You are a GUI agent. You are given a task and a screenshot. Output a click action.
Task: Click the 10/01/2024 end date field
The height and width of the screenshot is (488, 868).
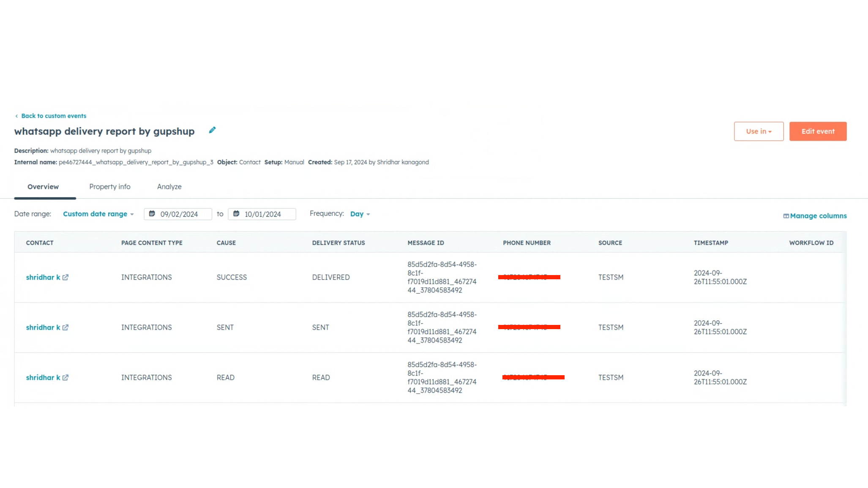point(263,214)
